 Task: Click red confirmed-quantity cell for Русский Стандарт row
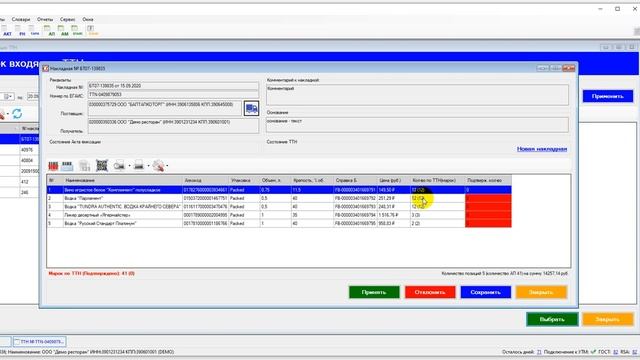(488, 223)
